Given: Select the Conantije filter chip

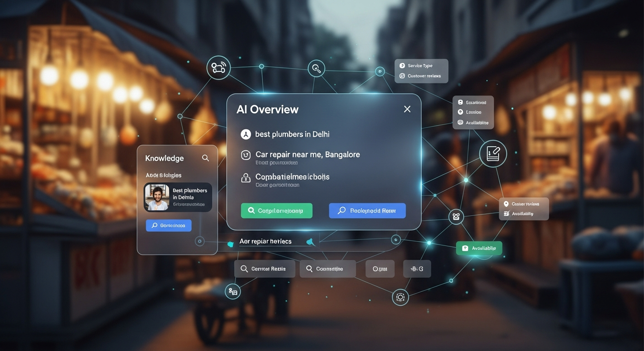Looking at the screenshot, I should click(x=327, y=269).
